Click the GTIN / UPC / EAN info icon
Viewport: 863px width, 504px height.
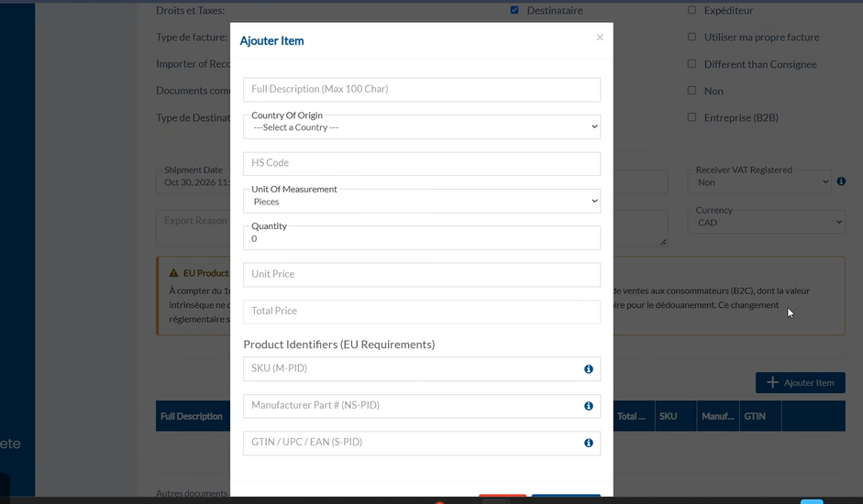(x=589, y=443)
